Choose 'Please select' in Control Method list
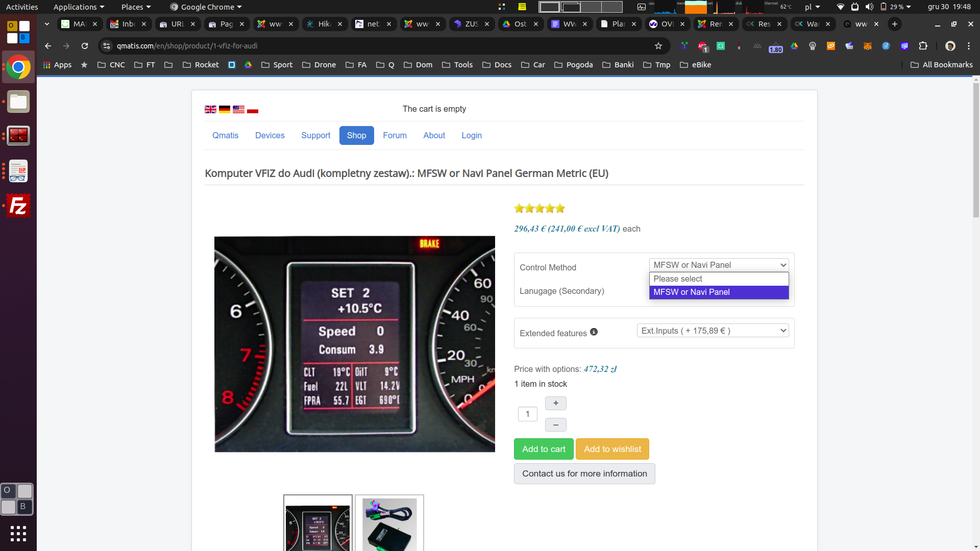The height and width of the screenshot is (551, 980). [x=719, y=279]
